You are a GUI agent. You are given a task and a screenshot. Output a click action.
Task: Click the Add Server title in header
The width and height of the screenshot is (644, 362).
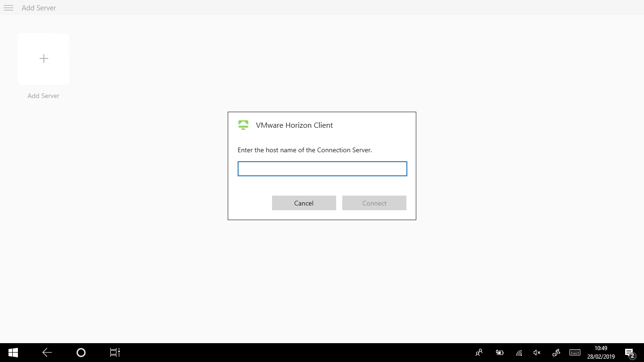(39, 8)
